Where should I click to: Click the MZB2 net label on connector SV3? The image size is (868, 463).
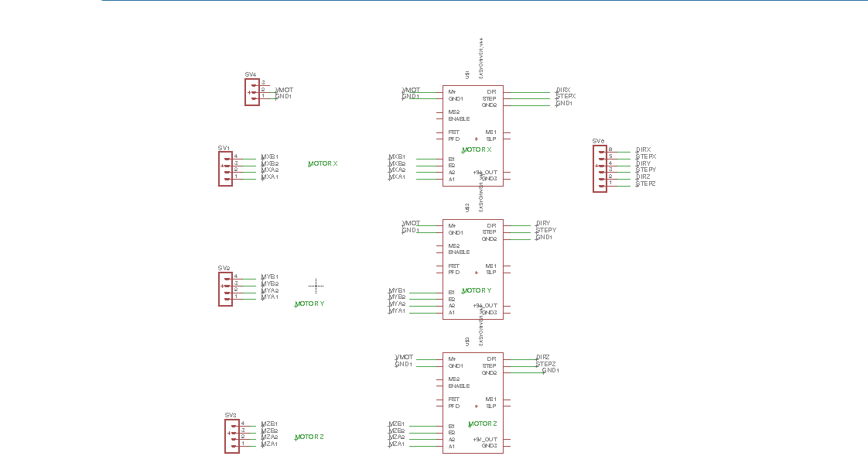pos(269,431)
